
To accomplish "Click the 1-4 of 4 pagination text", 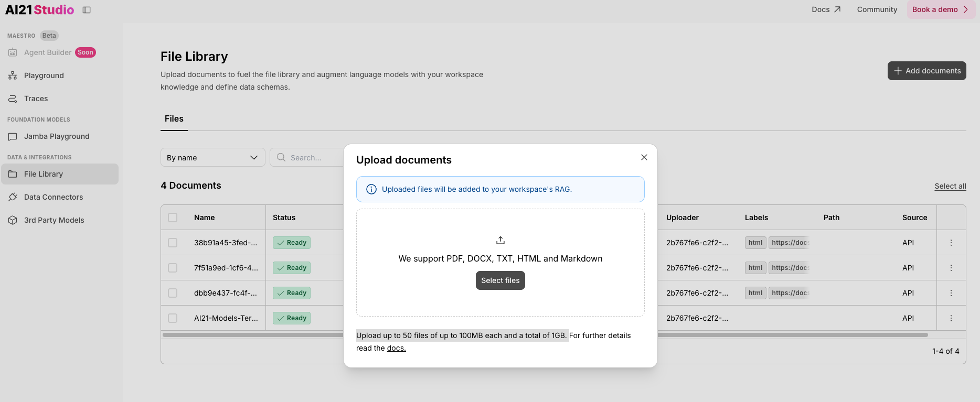I will click(946, 351).
